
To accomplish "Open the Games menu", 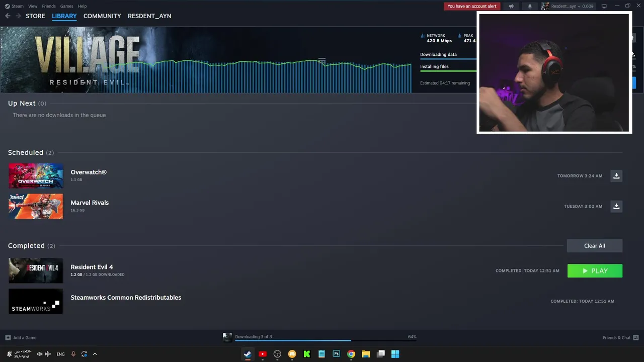I will pyautogui.click(x=66, y=6).
